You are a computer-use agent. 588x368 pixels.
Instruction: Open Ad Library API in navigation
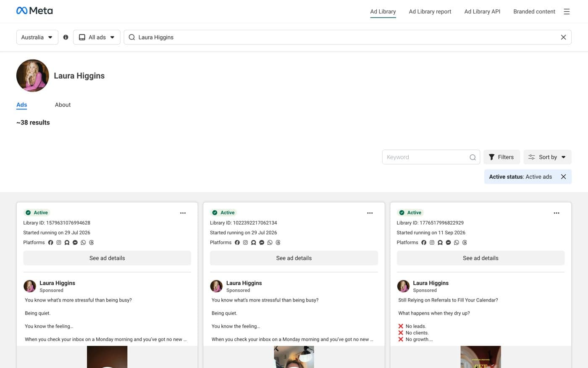click(x=482, y=12)
